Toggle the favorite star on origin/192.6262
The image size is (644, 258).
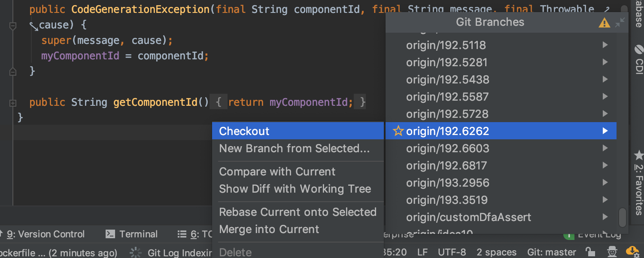(x=398, y=131)
